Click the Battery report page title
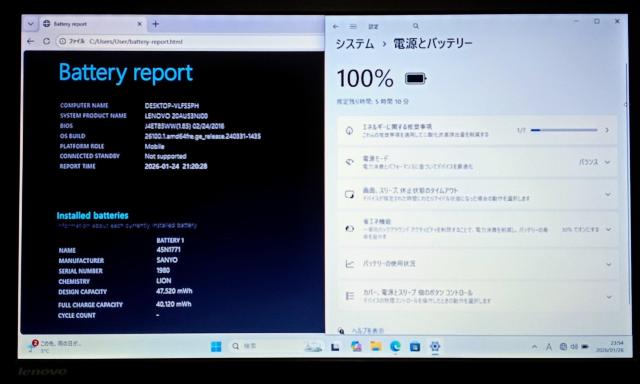 coord(126,73)
